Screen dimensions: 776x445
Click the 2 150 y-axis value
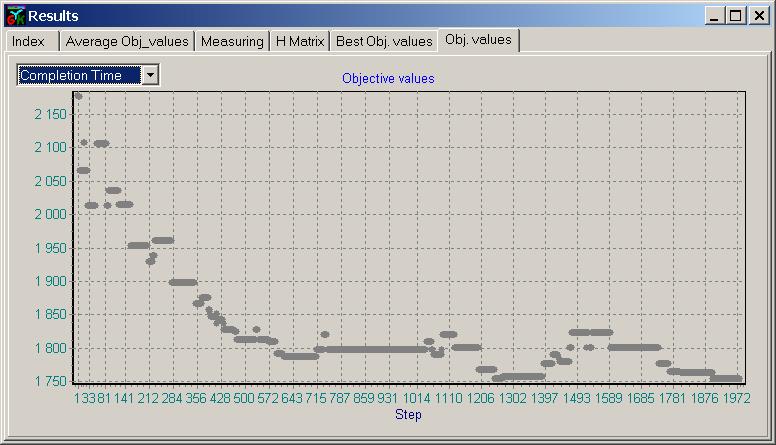tap(50, 114)
